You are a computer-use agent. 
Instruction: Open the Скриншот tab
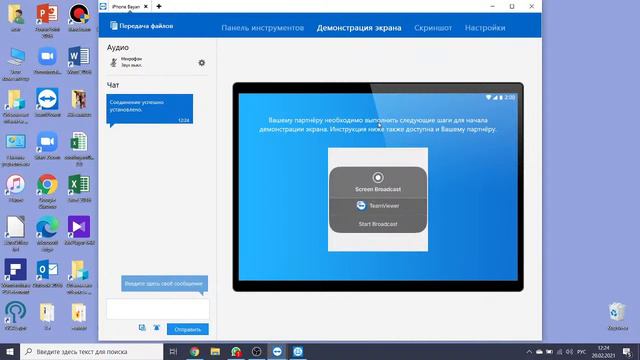(x=433, y=28)
